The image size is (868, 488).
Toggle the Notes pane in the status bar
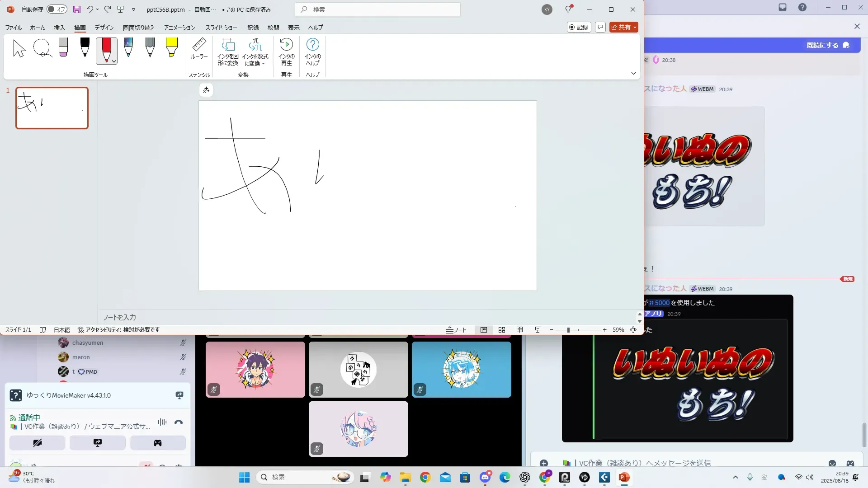[x=456, y=330]
